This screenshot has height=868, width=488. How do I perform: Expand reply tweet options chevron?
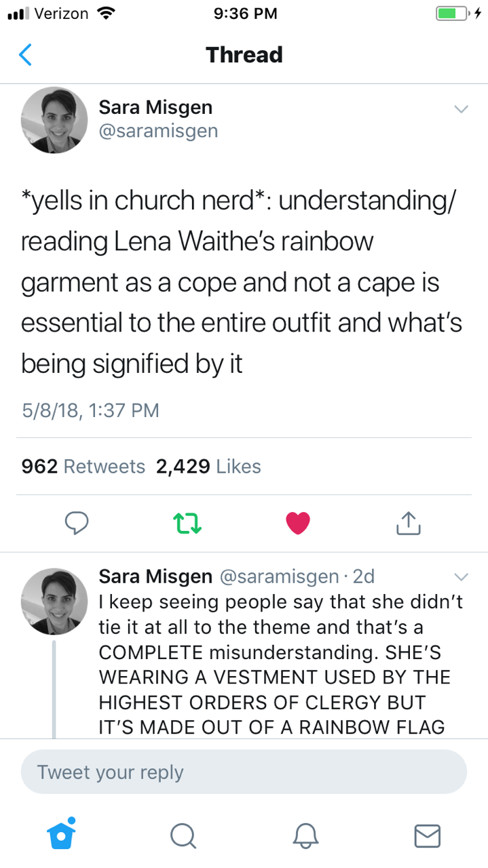coord(461,577)
